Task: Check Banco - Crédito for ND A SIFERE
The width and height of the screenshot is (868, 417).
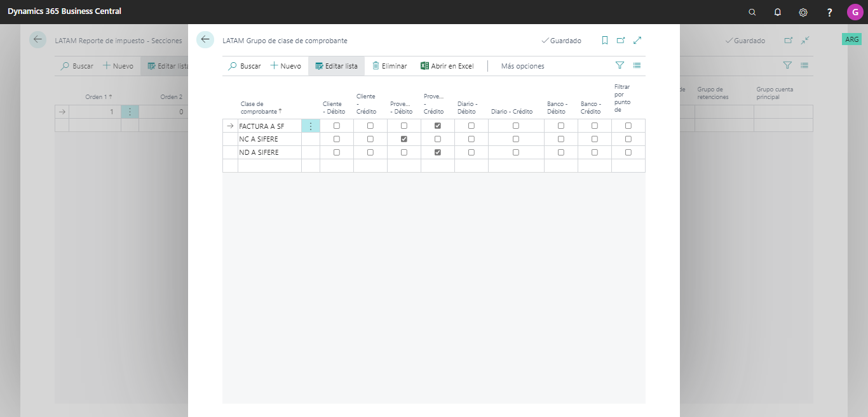Action: 595,152
